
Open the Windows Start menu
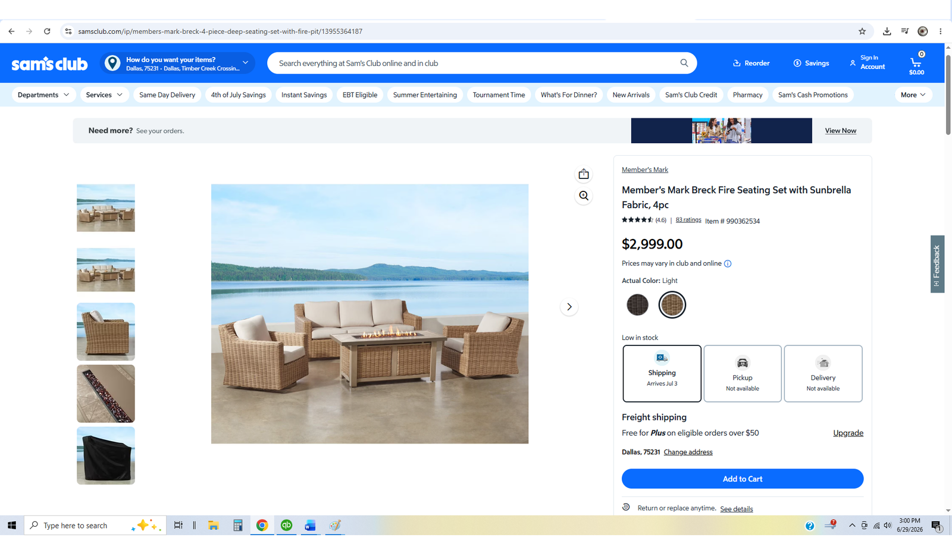12,526
